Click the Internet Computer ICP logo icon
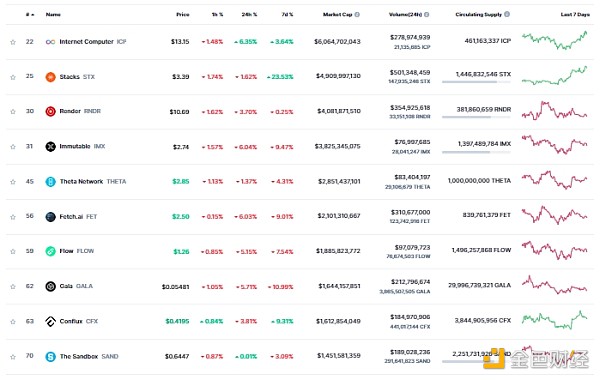This screenshot has height=380, width=600. (51, 42)
